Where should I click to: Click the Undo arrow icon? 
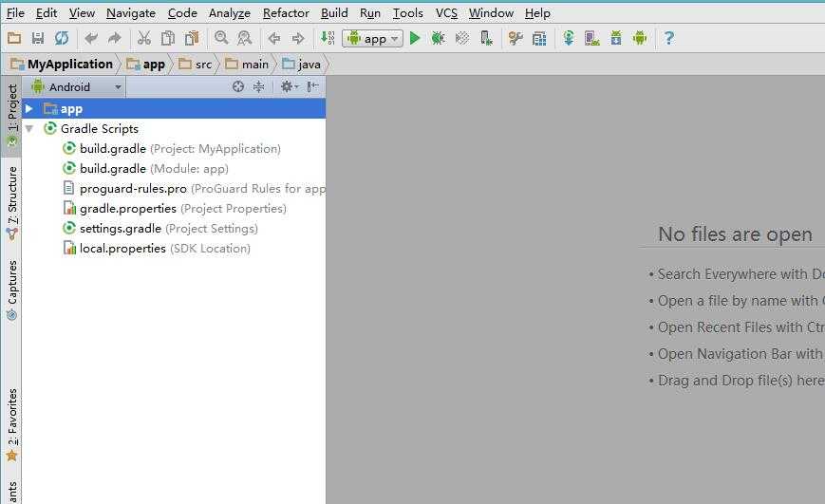[91, 38]
